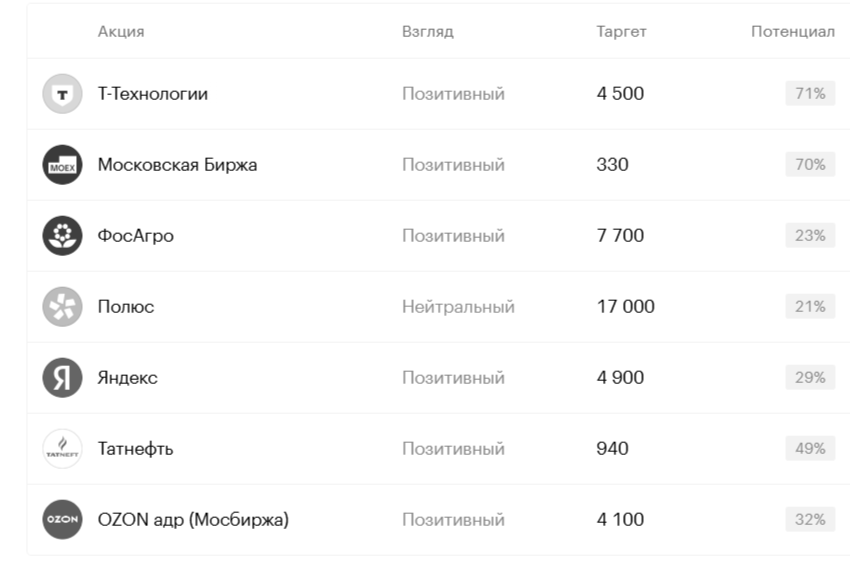Sort by the Таргет column header
The width and height of the screenshot is (850, 570).
click(621, 32)
